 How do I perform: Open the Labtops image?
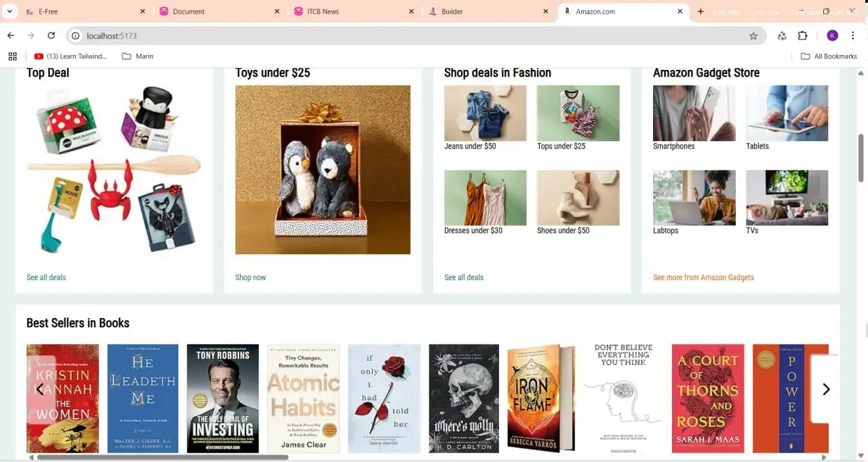click(694, 197)
